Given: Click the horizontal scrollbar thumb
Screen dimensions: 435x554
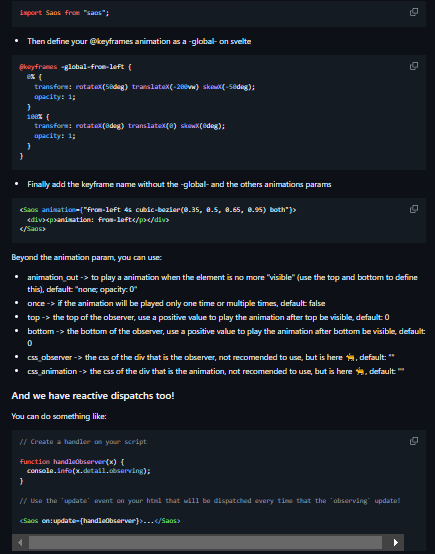Looking at the screenshot, I should (205, 542).
